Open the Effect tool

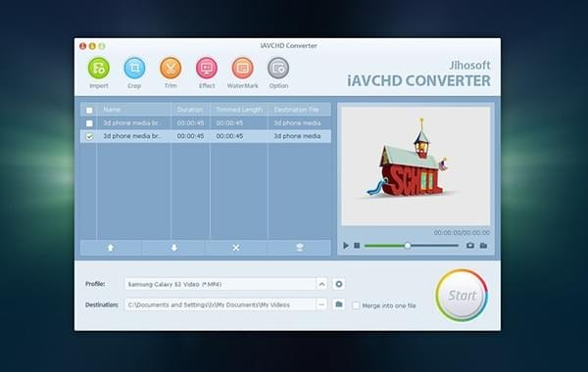pos(207,69)
